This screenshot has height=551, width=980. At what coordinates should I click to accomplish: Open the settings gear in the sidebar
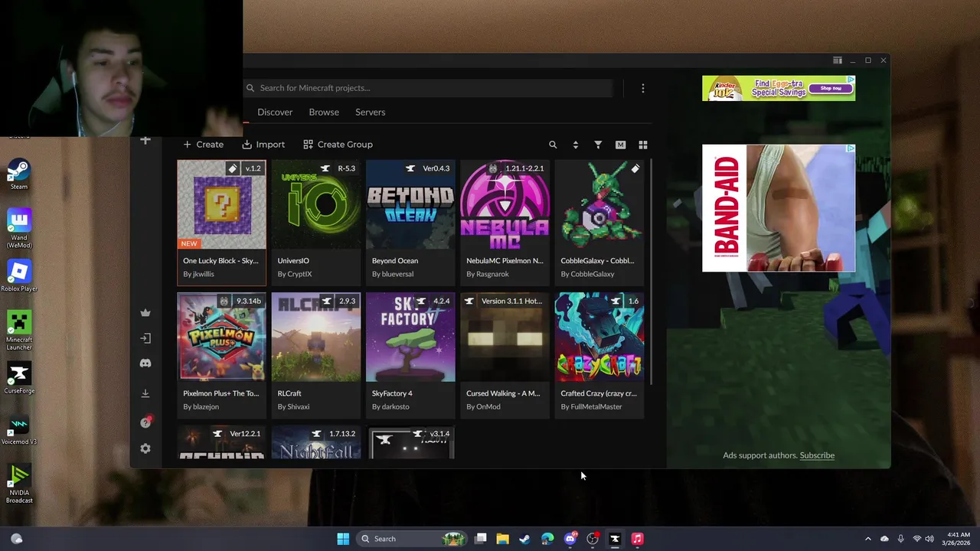point(145,448)
